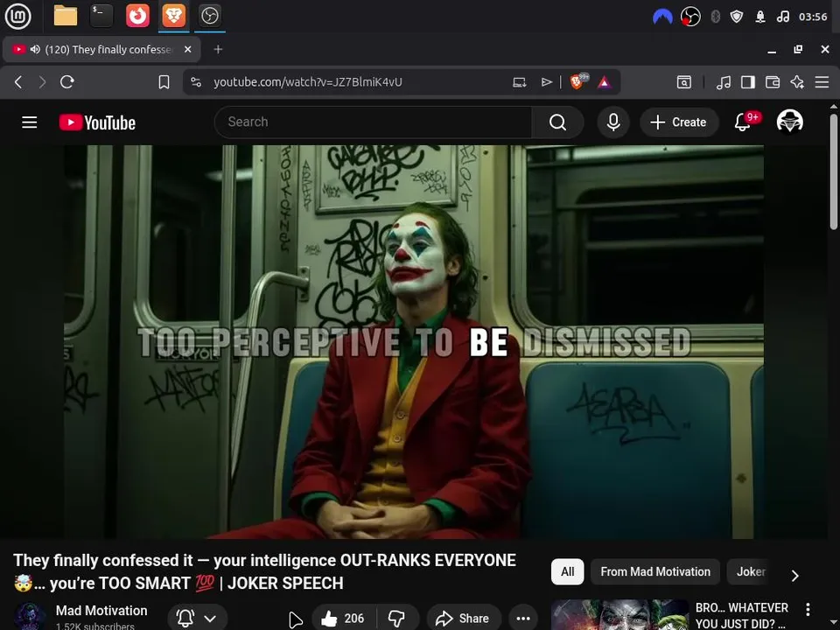Select the 'All' filter chip
Image resolution: width=840 pixels, height=630 pixels.
click(x=567, y=571)
